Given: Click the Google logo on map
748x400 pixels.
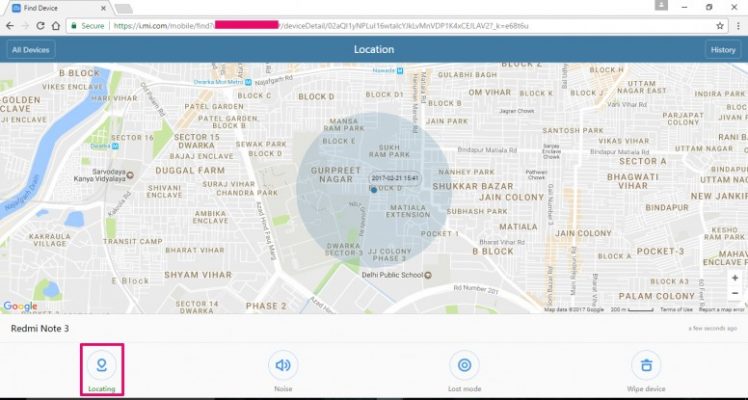Looking at the screenshot, I should click(x=20, y=306).
